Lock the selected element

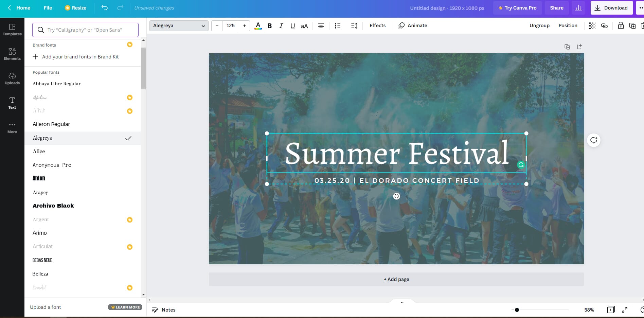point(621,26)
